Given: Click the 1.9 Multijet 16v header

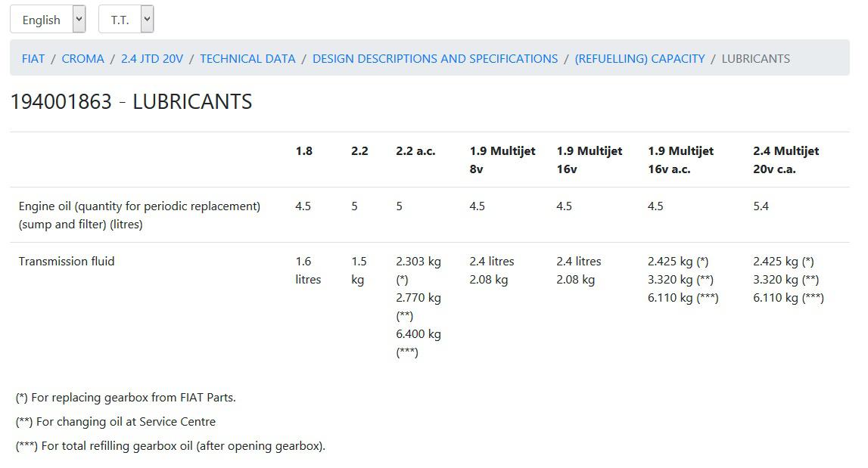Looking at the screenshot, I should [589, 160].
